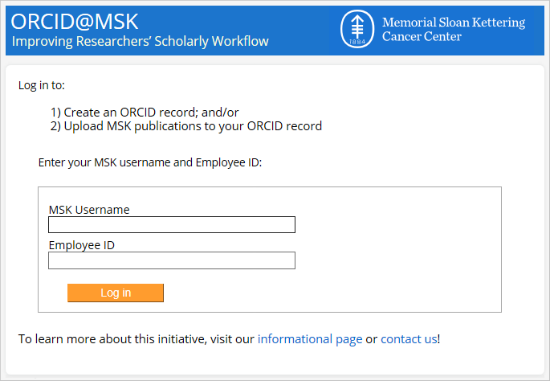Click the MSK Username label
This screenshot has width=550, height=381.
pos(89,210)
